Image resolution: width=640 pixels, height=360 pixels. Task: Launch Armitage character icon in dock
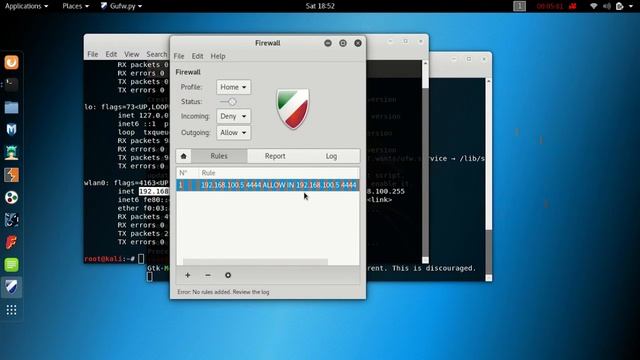pyautogui.click(x=11, y=153)
